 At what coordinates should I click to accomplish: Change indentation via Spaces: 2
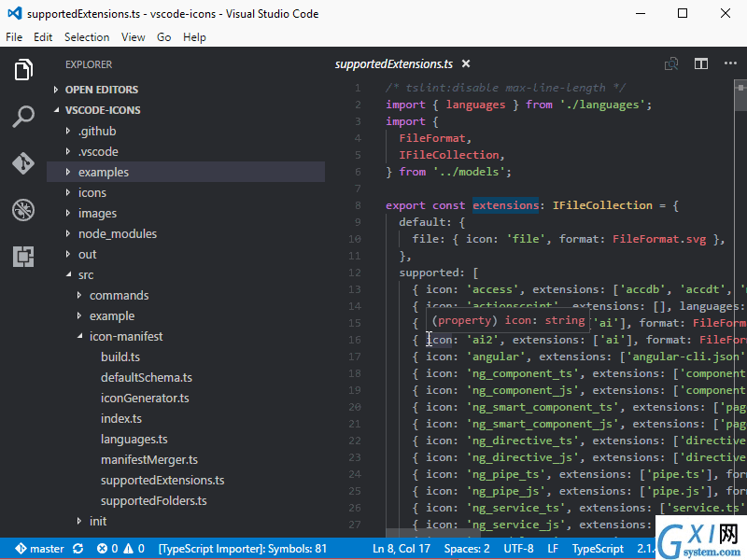point(467,549)
